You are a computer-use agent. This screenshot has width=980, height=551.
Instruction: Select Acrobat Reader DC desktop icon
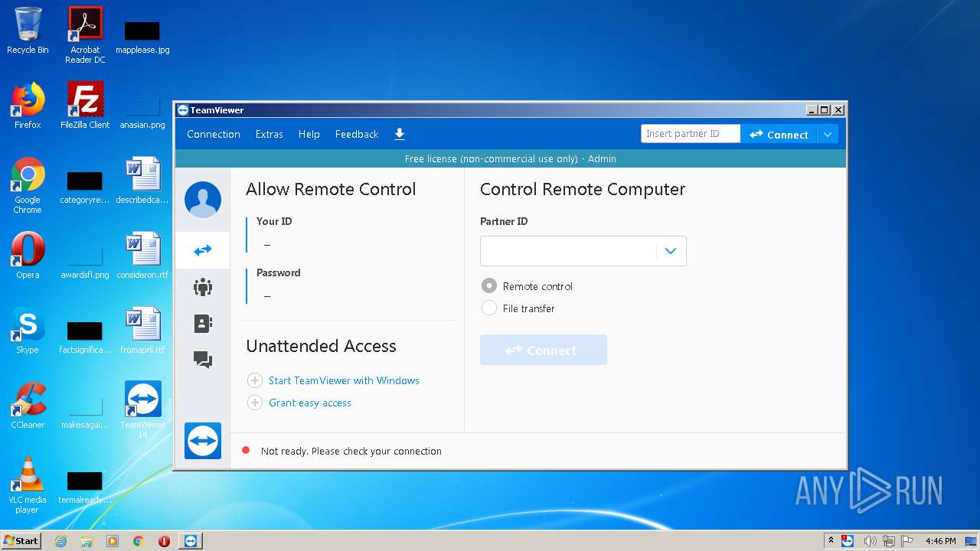coord(85,35)
